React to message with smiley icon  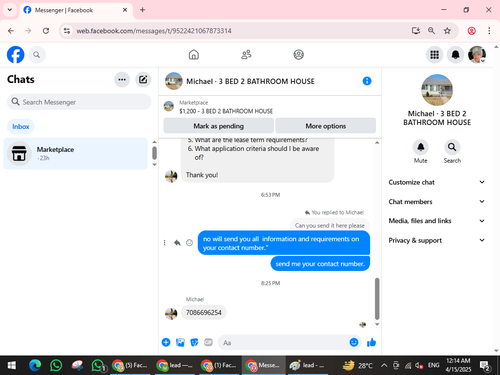pyautogui.click(x=189, y=243)
